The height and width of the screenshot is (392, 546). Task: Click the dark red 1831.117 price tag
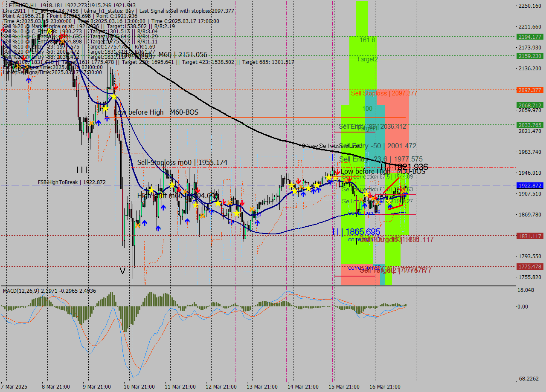pyautogui.click(x=529, y=236)
